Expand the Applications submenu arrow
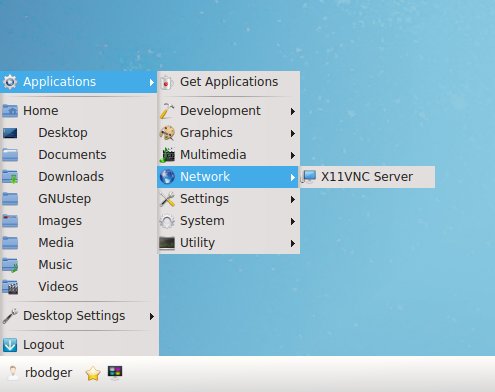The height and width of the screenshot is (392, 495). coord(151,82)
